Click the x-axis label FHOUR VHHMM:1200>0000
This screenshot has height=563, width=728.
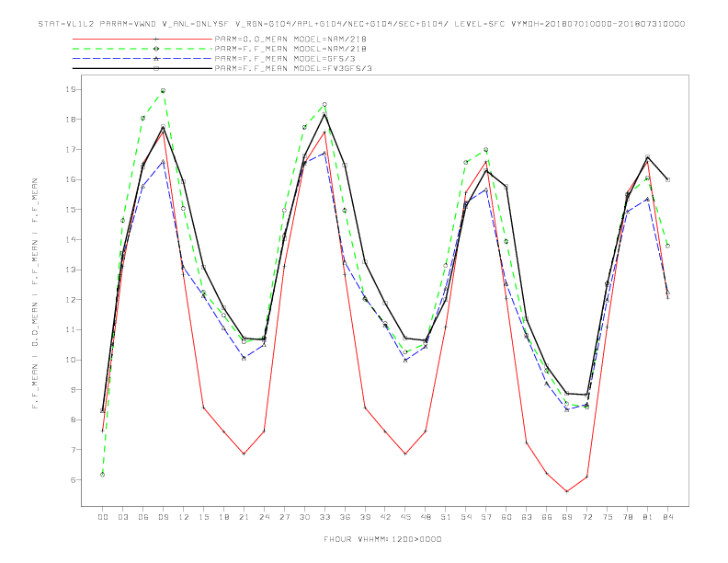[382, 539]
